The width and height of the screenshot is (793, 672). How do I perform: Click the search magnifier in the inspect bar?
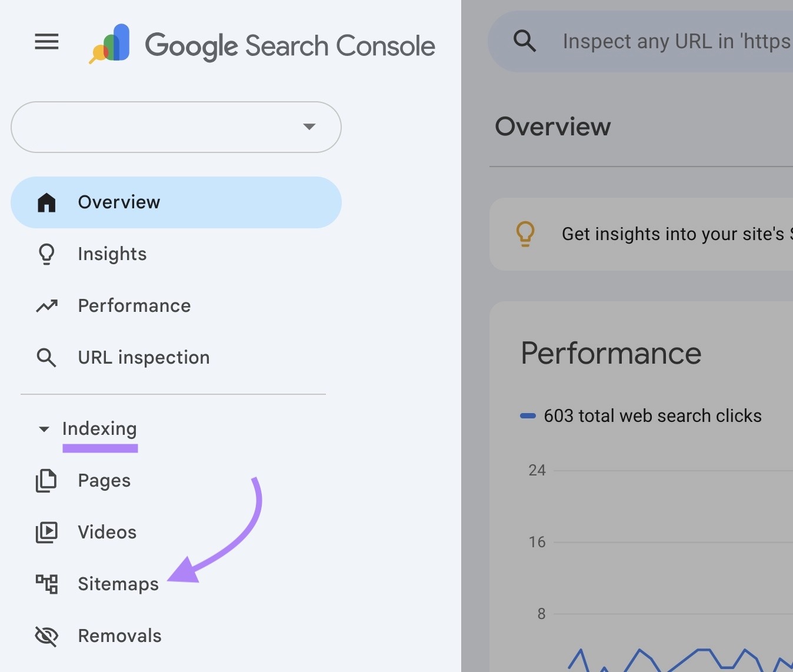pyautogui.click(x=524, y=41)
